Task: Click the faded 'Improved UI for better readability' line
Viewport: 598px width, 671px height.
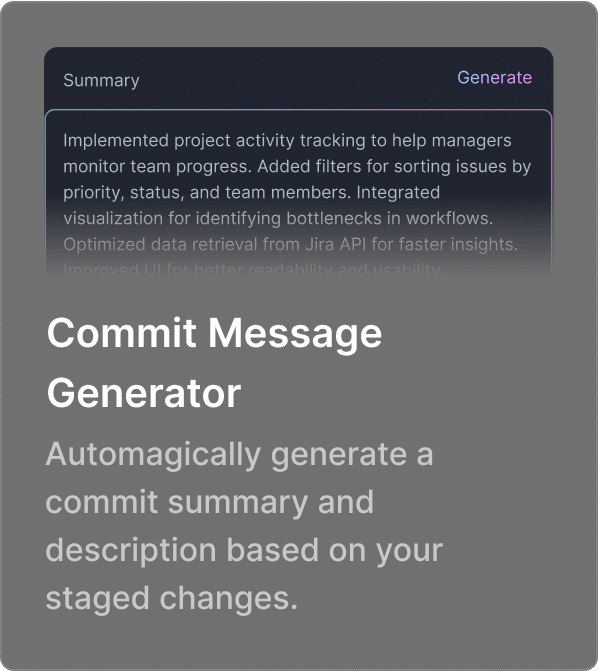Action: tap(252, 270)
